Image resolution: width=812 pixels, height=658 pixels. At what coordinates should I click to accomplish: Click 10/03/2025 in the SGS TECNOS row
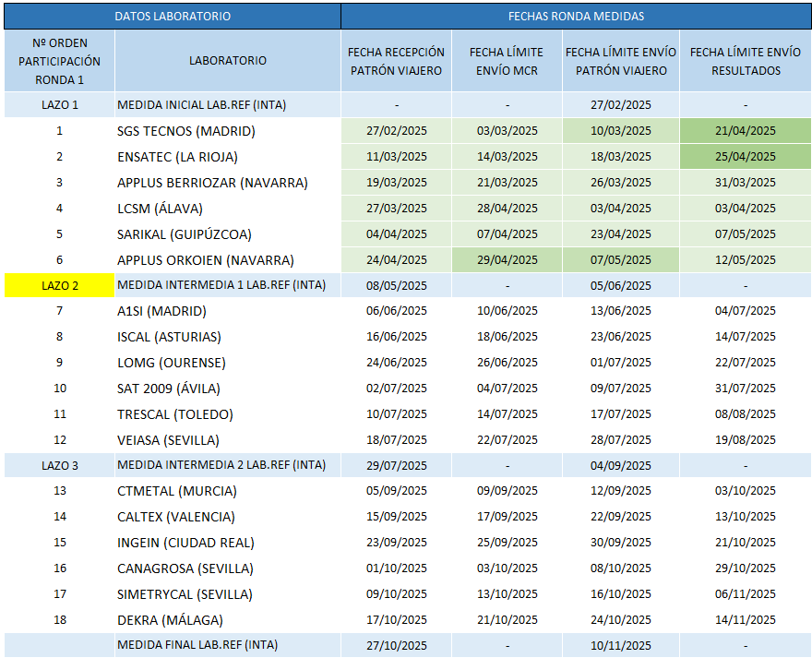click(621, 130)
